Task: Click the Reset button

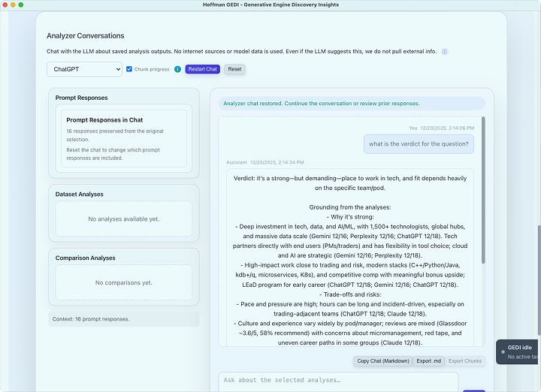Action: [234, 69]
